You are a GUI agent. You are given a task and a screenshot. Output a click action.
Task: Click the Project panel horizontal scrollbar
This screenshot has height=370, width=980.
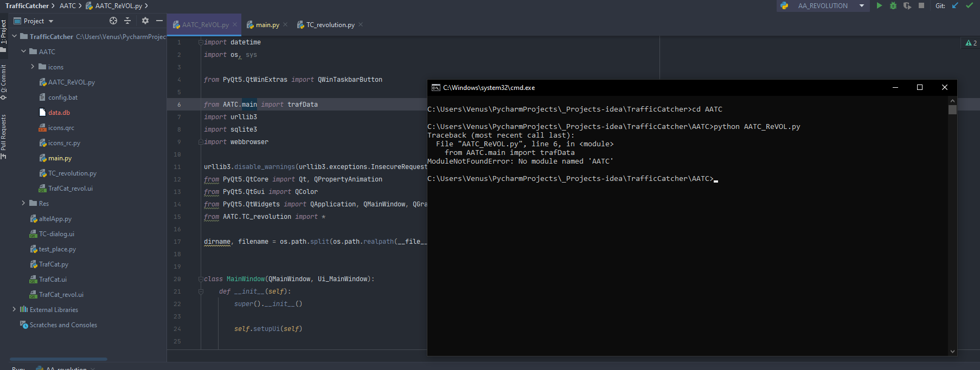click(x=59, y=359)
